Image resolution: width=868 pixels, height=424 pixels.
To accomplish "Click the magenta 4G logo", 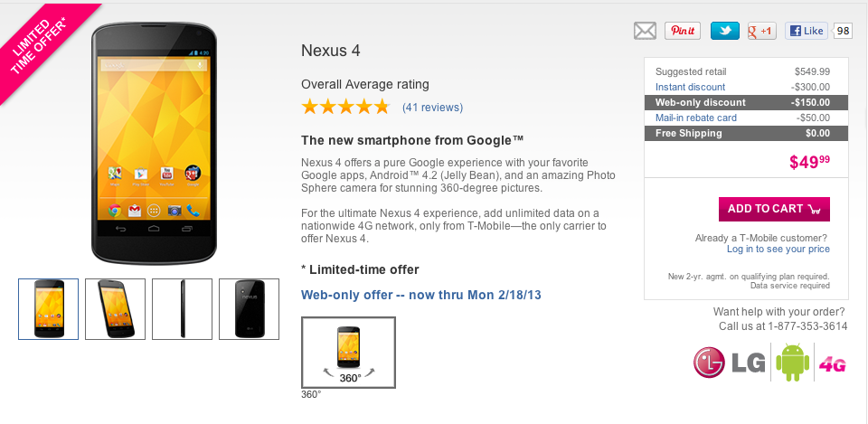I will (x=833, y=365).
